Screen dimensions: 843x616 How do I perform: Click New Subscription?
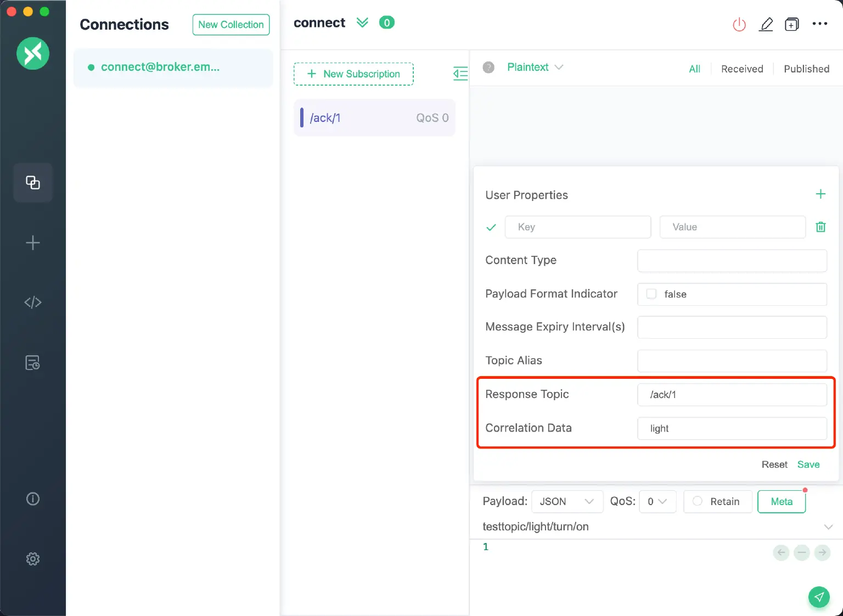[x=353, y=74]
